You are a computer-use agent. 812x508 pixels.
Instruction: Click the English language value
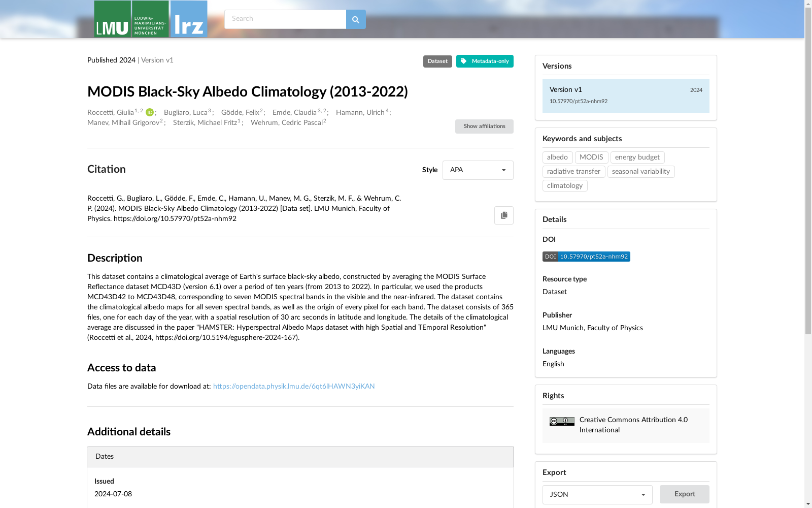553,364
